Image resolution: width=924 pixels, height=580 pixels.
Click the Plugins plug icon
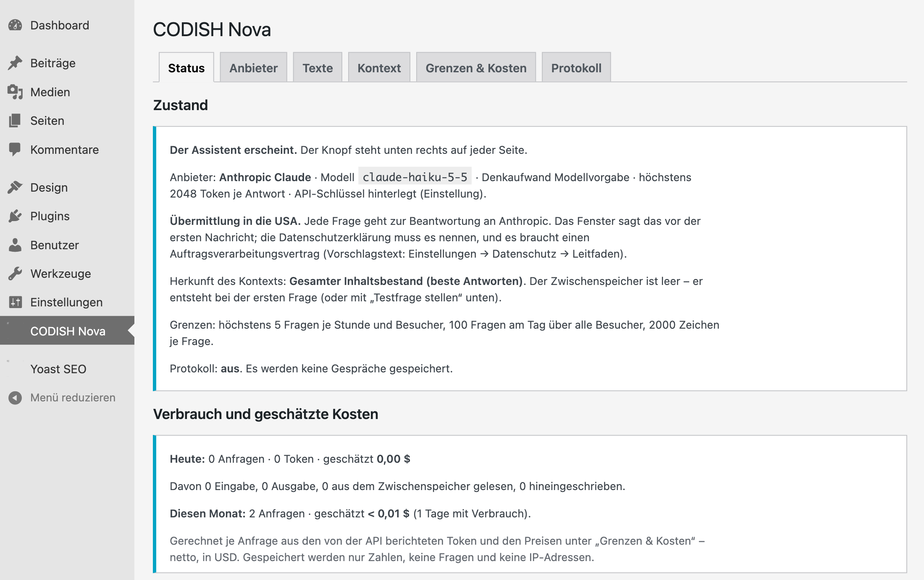point(15,216)
